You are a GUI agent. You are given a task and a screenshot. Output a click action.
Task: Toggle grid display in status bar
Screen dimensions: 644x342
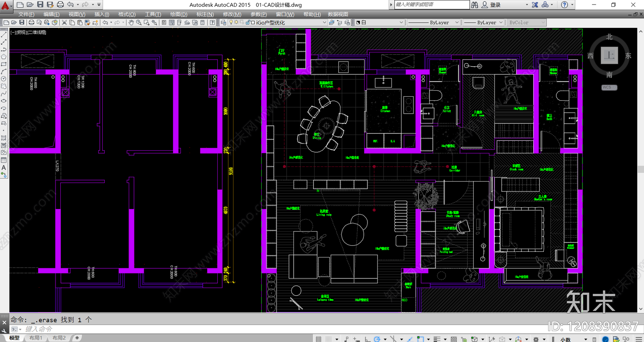319,339
